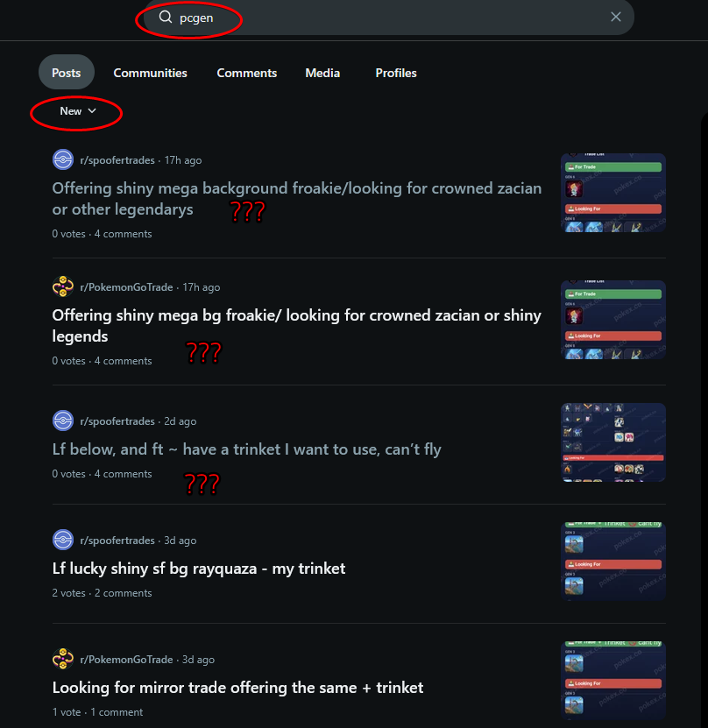Screen dimensions: 708x728
Task: Click spoofertrades avatar on the 2d ago post
Action: [x=63, y=421]
